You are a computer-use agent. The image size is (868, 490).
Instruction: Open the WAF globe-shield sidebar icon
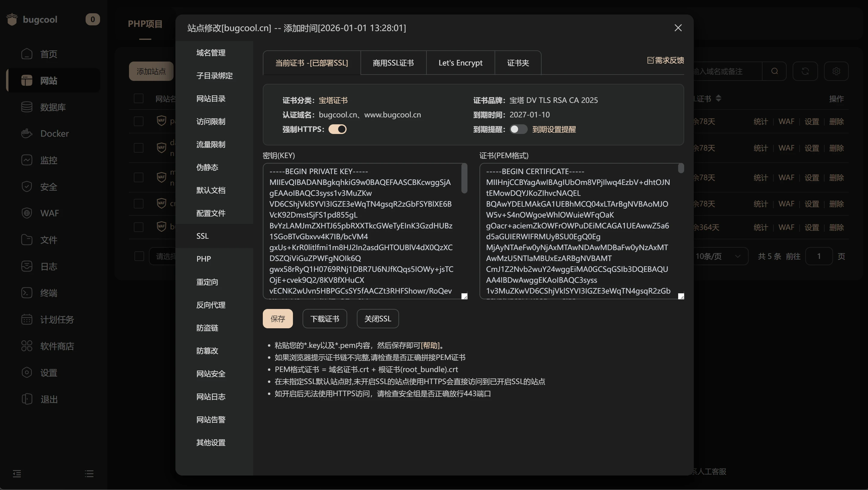(x=27, y=213)
